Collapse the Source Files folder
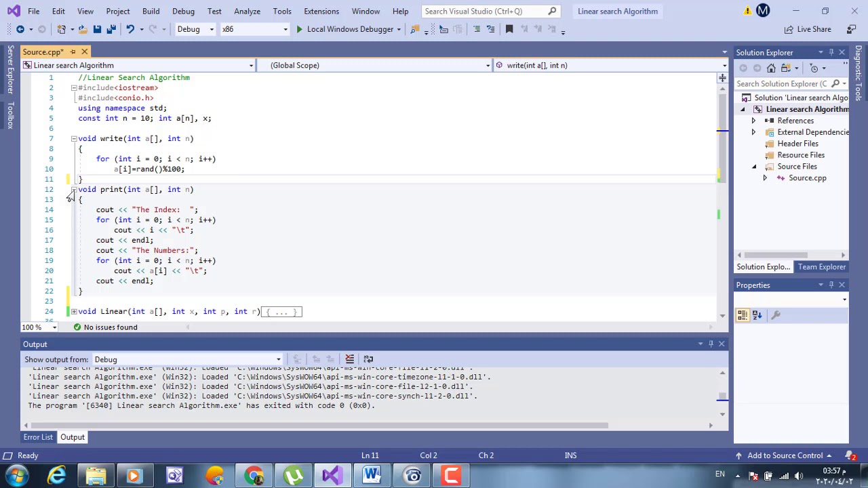The width and height of the screenshot is (868, 488). 753,166
